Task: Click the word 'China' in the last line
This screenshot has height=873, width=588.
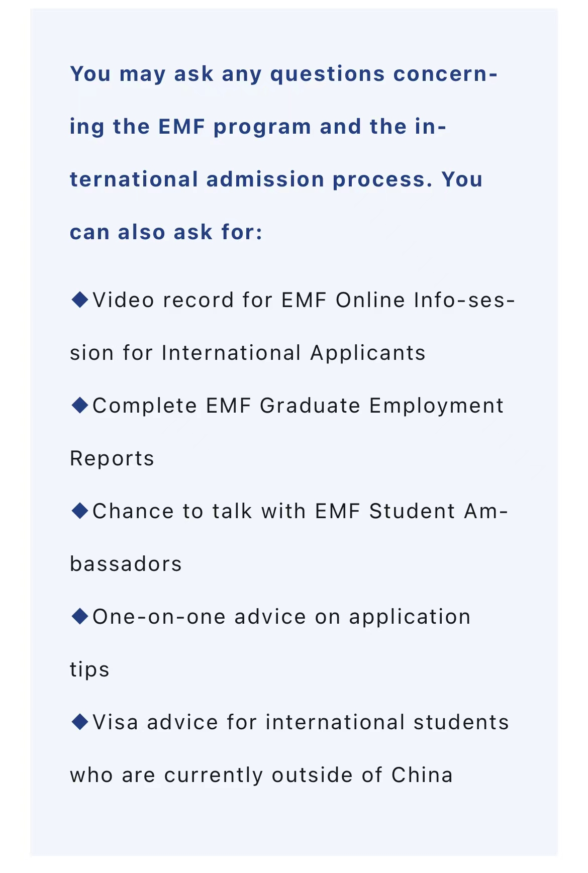Action: point(422,775)
